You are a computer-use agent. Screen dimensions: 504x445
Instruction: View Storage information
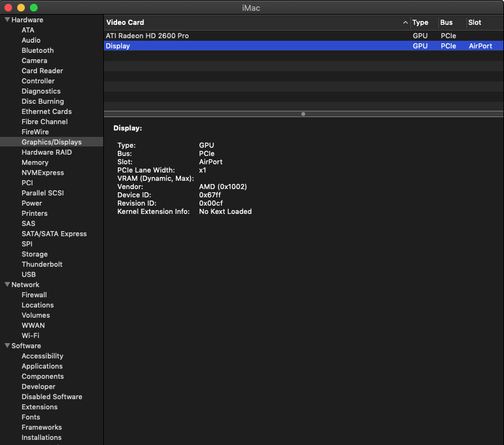click(x=34, y=254)
